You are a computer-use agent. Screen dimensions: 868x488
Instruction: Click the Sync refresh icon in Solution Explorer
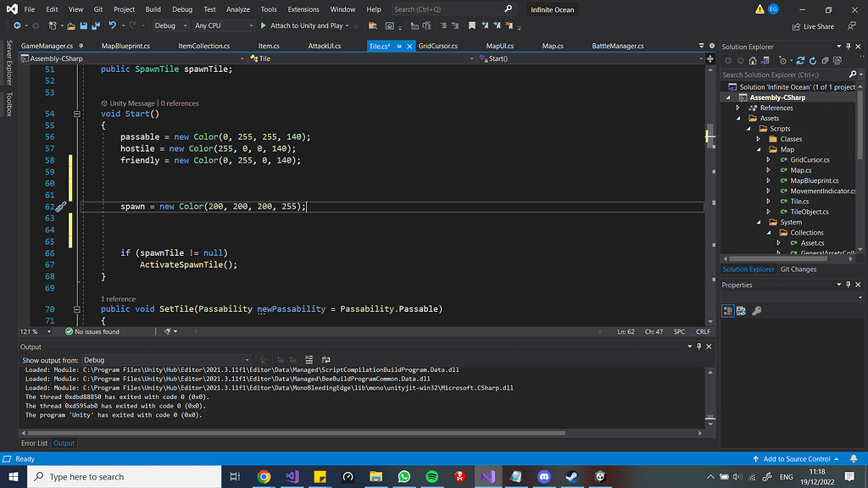[800, 61]
